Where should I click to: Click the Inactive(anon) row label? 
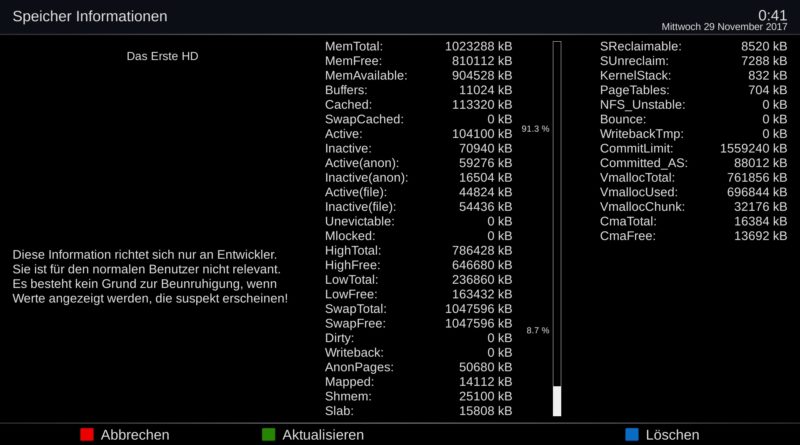(366, 178)
